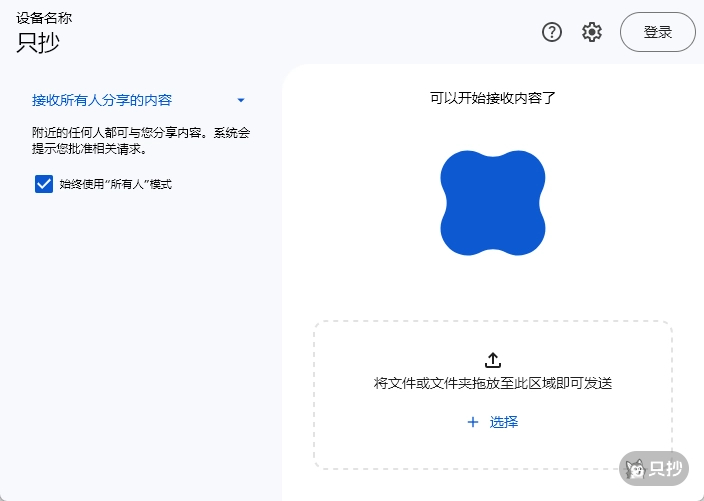Click the upload arrow icon in drop zone
Viewport: 704px width, 501px height.
click(493, 360)
